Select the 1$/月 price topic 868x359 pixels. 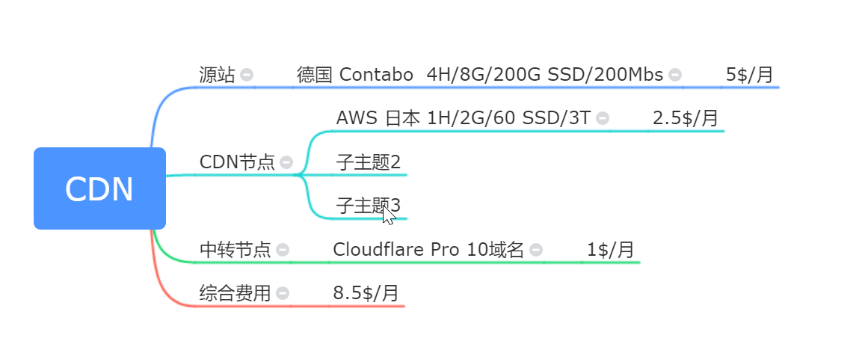(x=610, y=250)
